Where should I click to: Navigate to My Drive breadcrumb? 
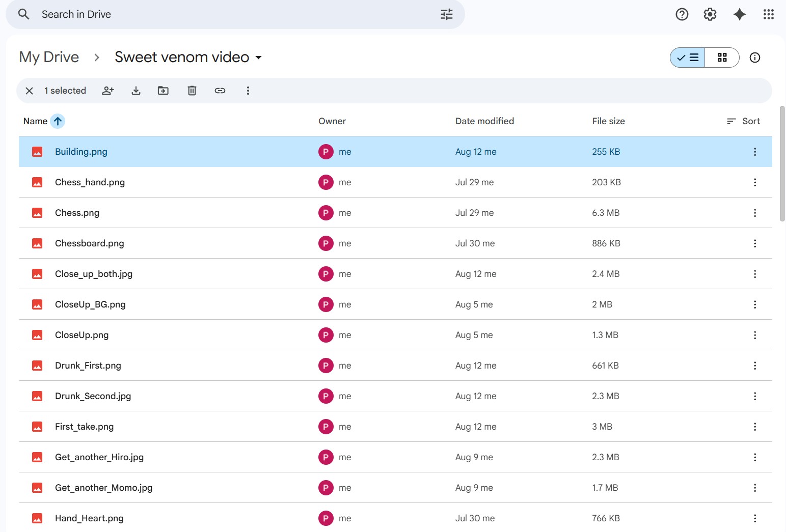(49, 57)
